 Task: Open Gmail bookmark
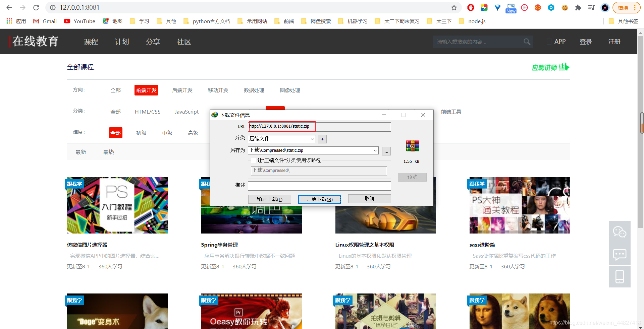tap(45, 21)
